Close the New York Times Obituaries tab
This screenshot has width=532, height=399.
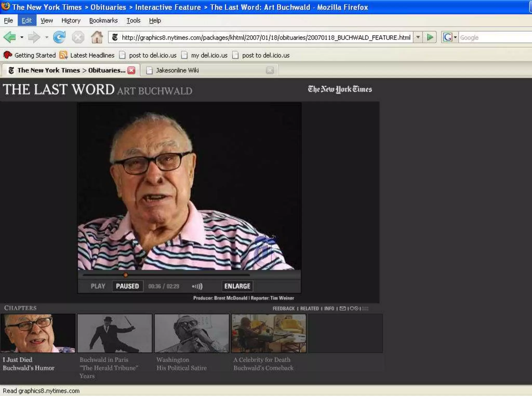(x=132, y=70)
